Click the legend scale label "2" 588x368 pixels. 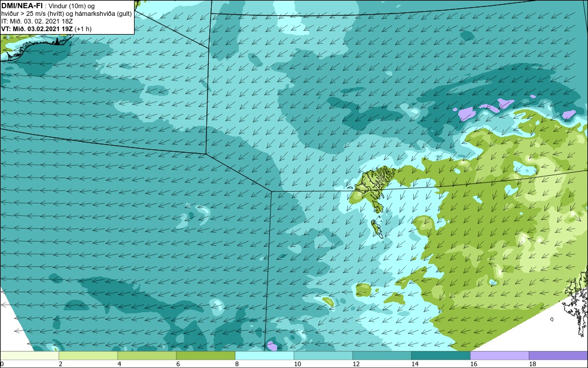pyautogui.click(x=61, y=364)
